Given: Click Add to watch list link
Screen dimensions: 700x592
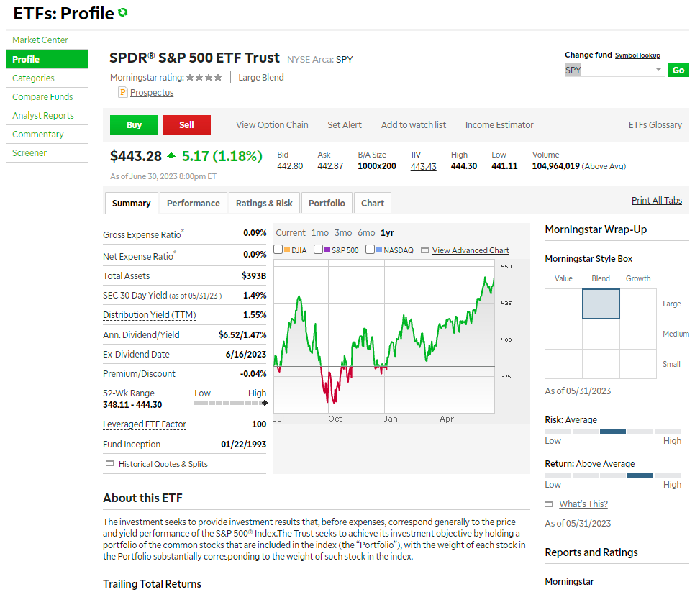Looking at the screenshot, I should point(414,125).
